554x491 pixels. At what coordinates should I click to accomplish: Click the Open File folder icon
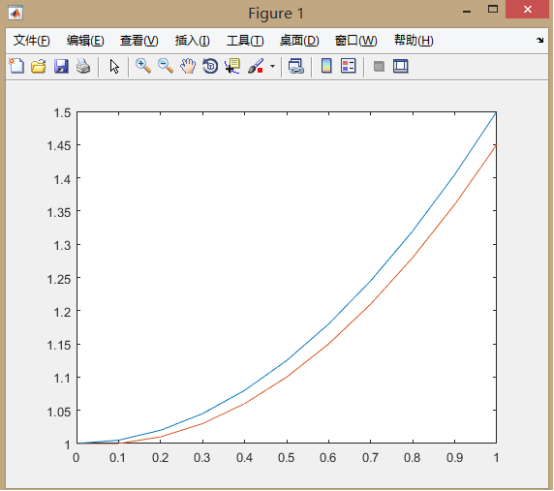pos(39,66)
